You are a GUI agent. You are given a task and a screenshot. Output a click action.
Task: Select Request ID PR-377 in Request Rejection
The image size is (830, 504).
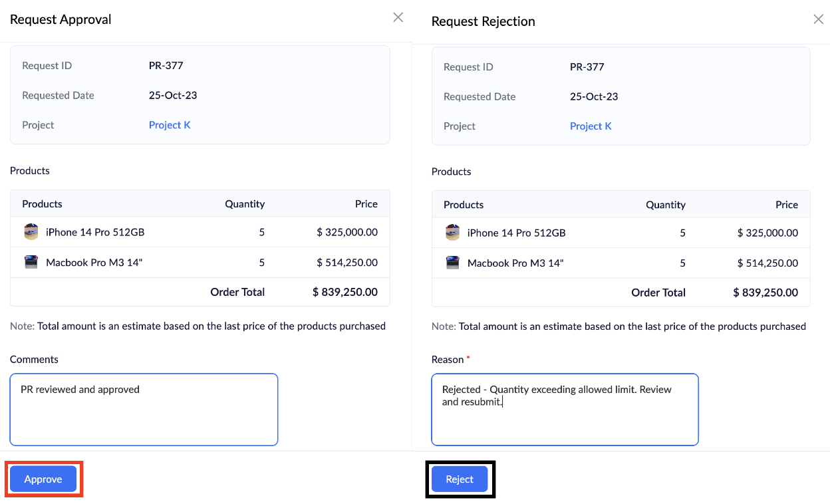[587, 66]
